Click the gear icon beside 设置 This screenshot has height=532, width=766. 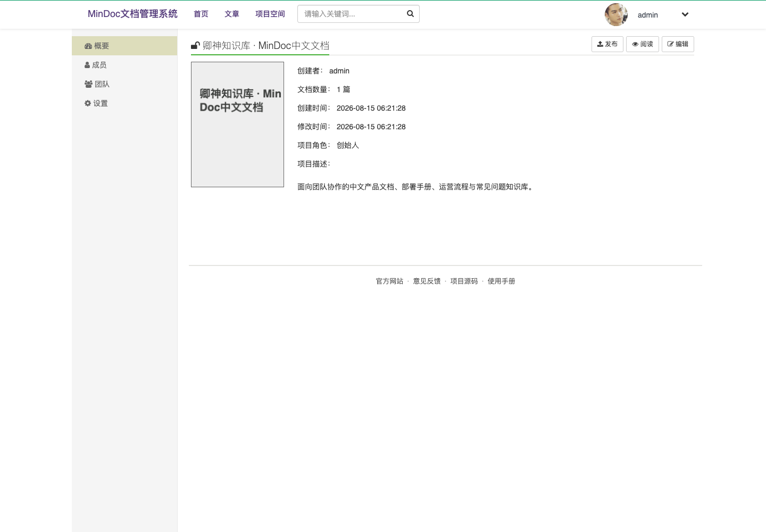88,103
